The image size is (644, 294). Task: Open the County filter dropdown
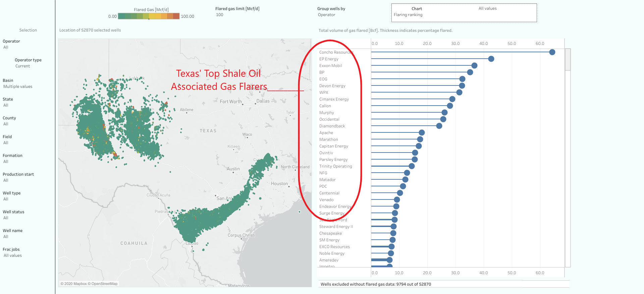(x=6, y=124)
